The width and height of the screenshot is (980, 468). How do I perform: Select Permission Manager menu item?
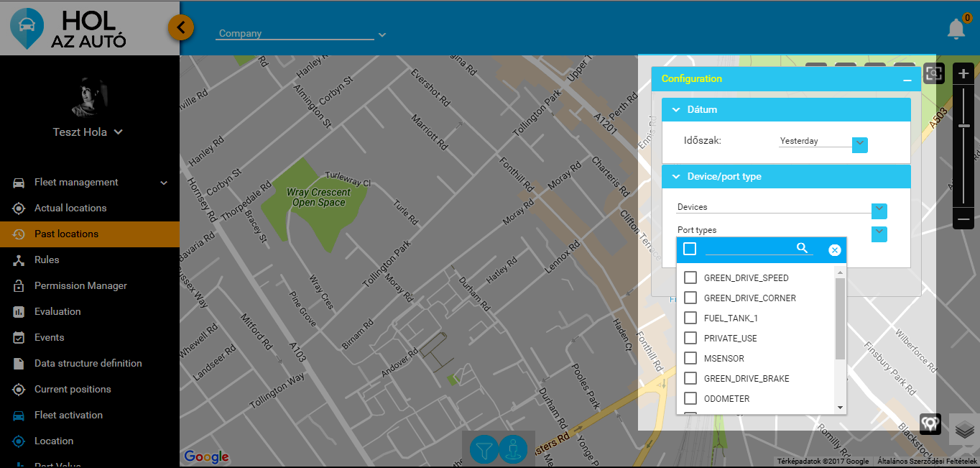coord(80,285)
